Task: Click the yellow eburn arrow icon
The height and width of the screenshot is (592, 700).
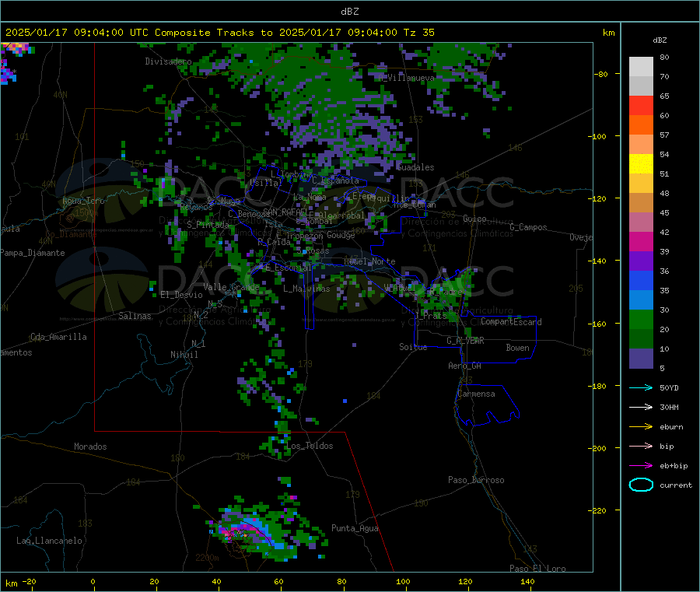Action: (641, 427)
